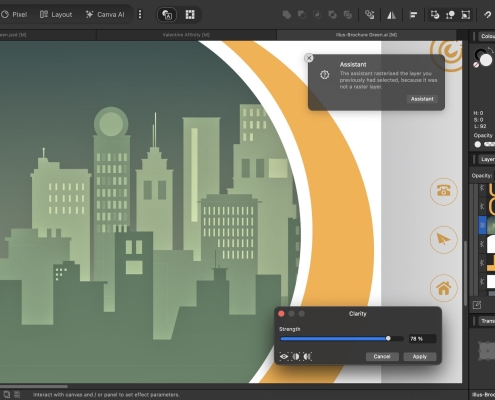Click the Flip horizontal icon
Image resolution: width=495 pixels, height=400 pixels.
tap(391, 15)
